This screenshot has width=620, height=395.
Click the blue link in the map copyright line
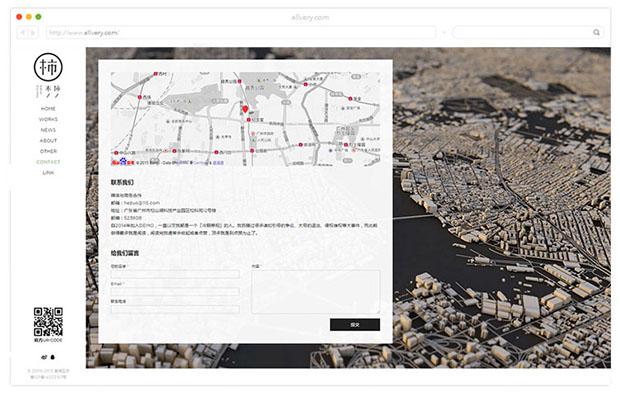click(218, 163)
